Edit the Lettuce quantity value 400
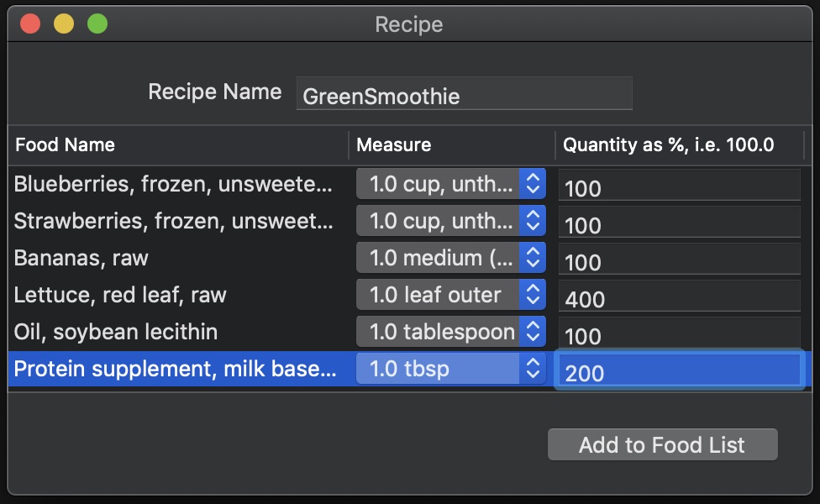Image resolution: width=820 pixels, height=504 pixels. (x=679, y=297)
